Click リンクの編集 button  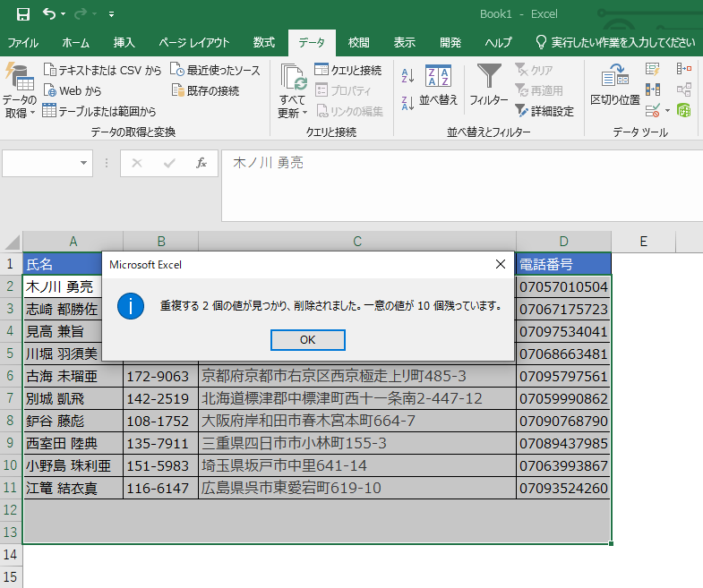(x=349, y=111)
